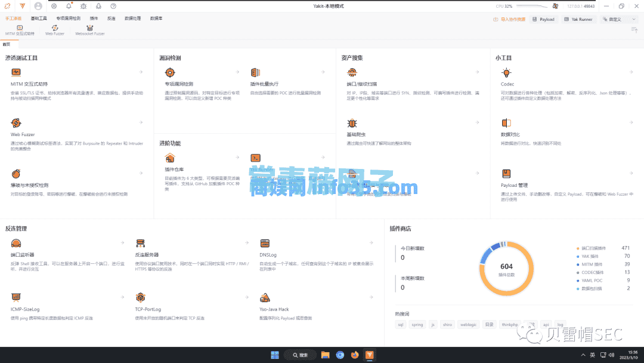Open the 数据对比 compare icon
Screen dimensions: 644x363
click(506, 123)
